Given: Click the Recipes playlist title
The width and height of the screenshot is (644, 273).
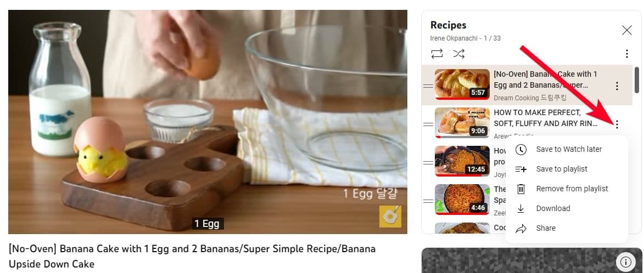Looking at the screenshot, I should 448,25.
